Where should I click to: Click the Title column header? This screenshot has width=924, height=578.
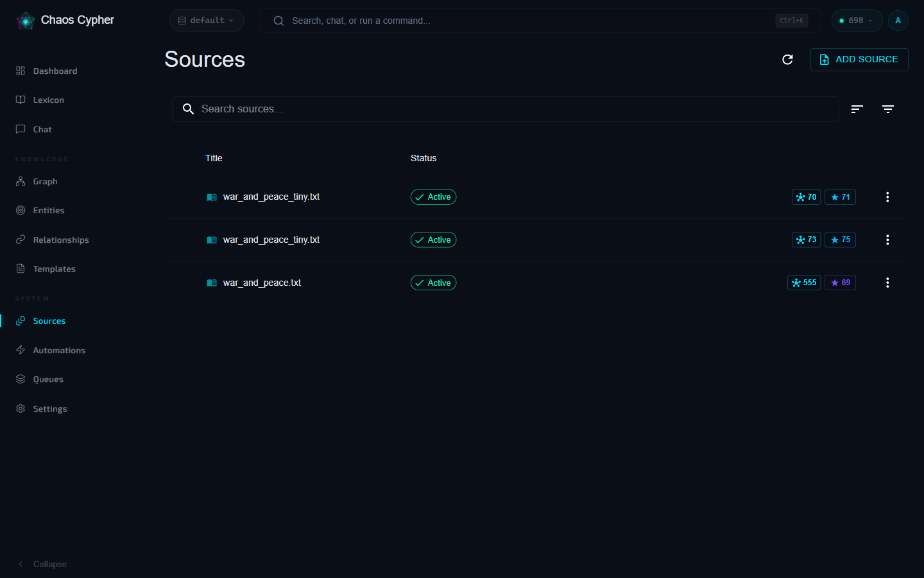coord(214,158)
